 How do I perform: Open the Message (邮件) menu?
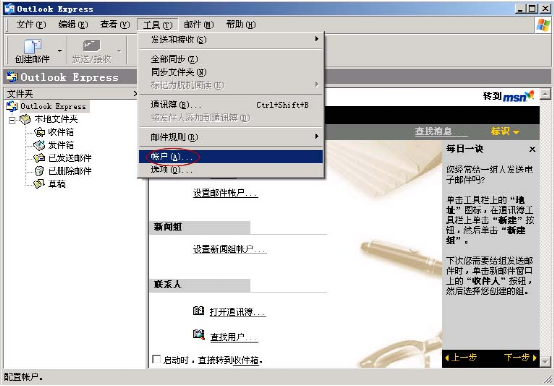[199, 24]
